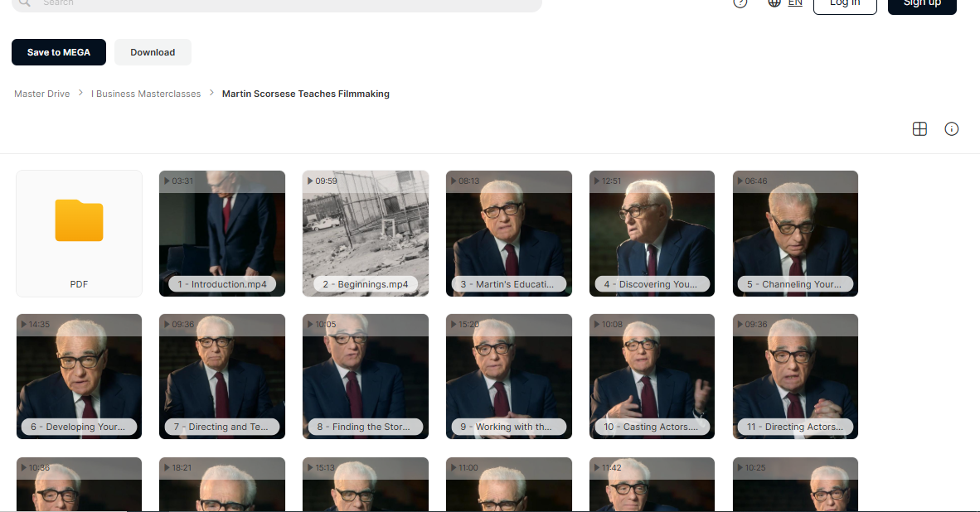Open the help question mark icon

740,3
